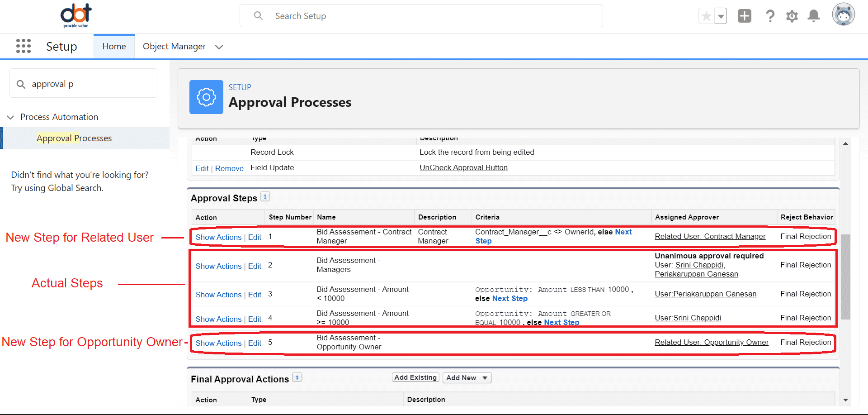The image size is (868, 415).
Task: Select Approval Processes in sidebar
Action: pos(74,138)
